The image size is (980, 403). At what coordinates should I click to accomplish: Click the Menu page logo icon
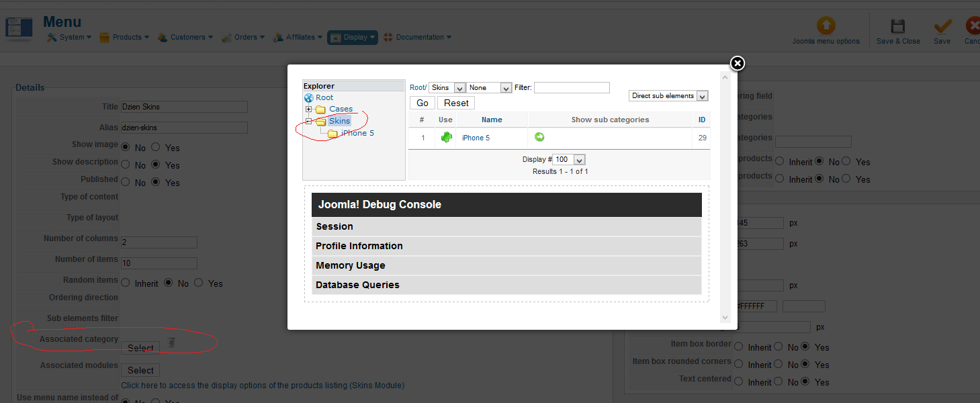coord(19,28)
